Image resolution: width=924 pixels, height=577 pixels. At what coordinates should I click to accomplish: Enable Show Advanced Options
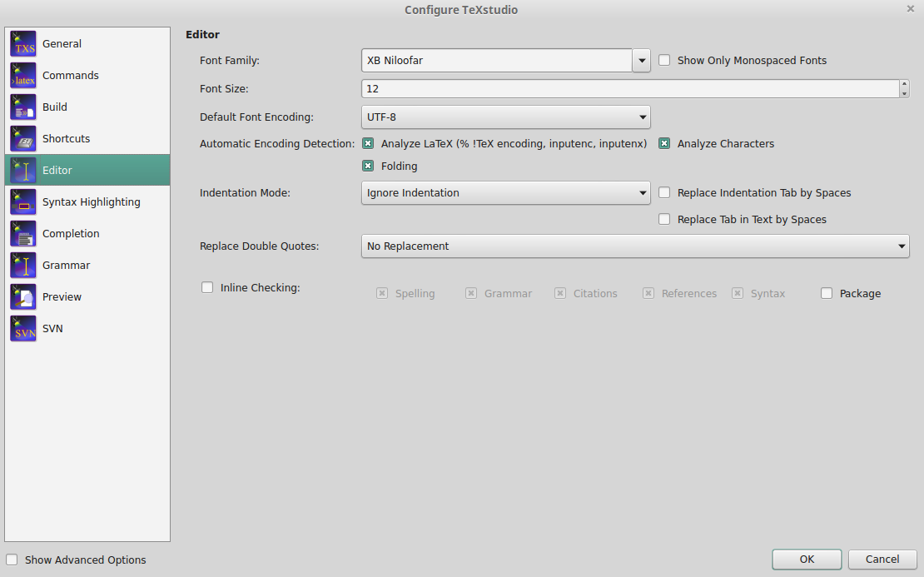pyautogui.click(x=12, y=560)
